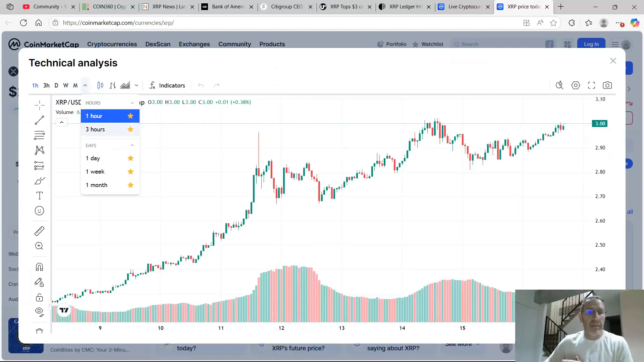Select the crosshair cursor tool
Screen dimensions: 644x362
39,105
